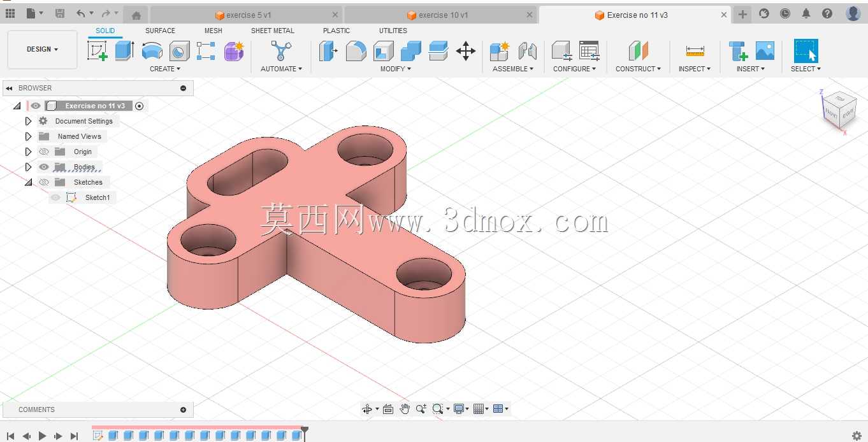Open the Help menu icon
The height and width of the screenshot is (442, 868).
tap(827, 13)
